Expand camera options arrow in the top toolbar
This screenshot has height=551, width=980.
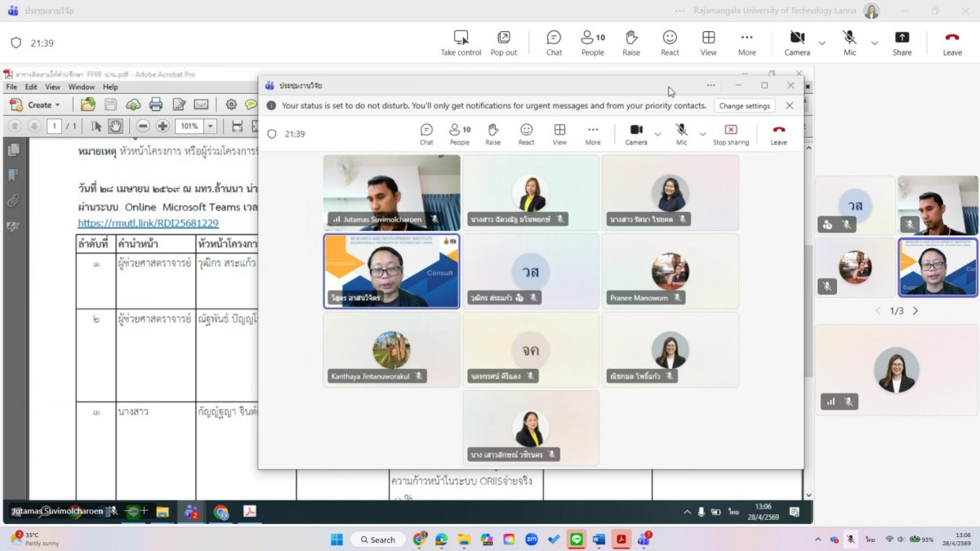(x=822, y=43)
